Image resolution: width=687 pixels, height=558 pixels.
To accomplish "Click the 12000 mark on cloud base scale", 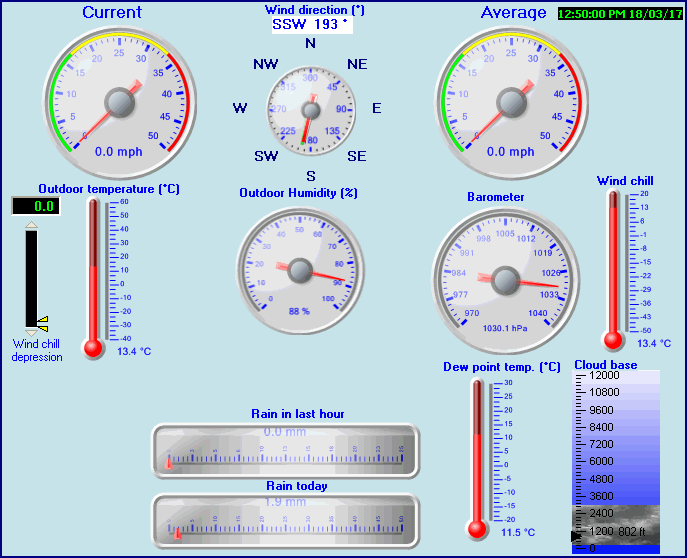I will coord(604,375).
